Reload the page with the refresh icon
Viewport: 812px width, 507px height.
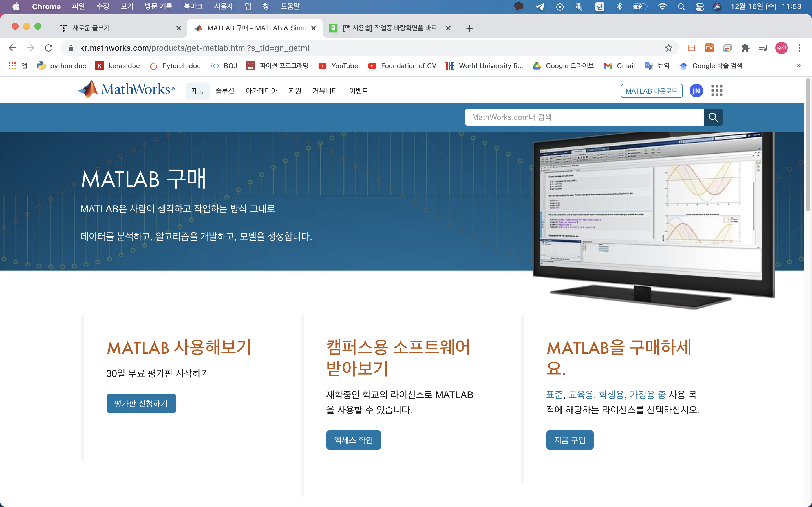click(49, 48)
